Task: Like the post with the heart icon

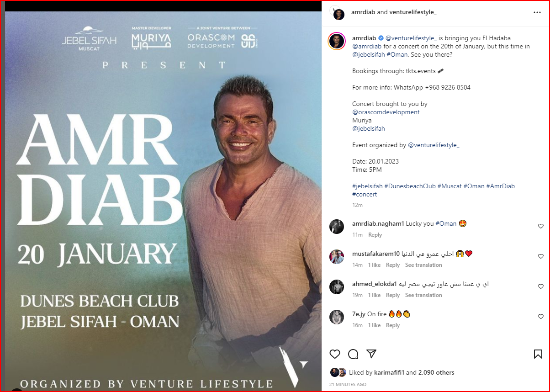Action: pos(335,354)
